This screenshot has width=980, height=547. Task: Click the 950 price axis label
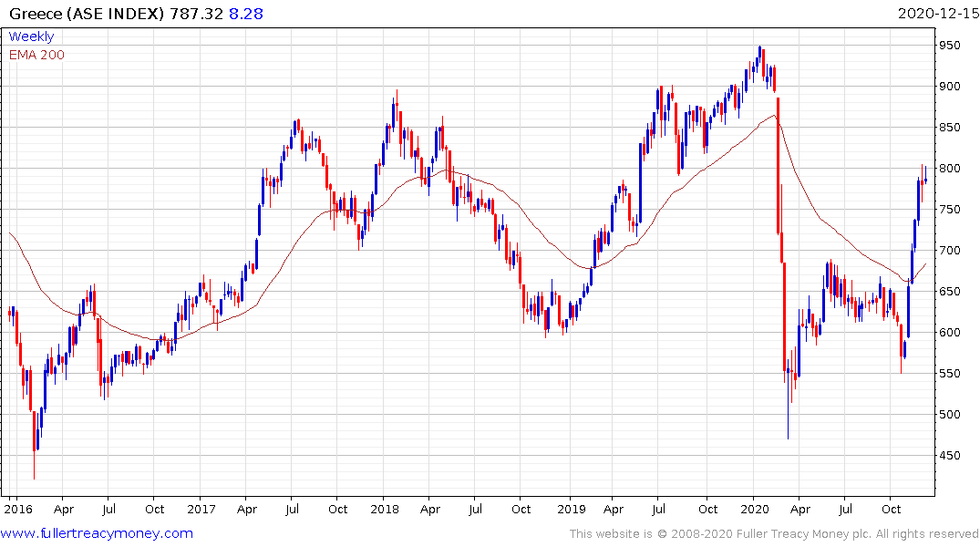[950, 46]
